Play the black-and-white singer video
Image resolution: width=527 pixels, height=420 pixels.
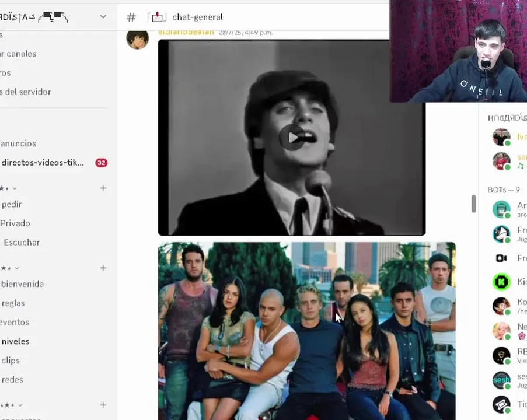[x=292, y=138]
